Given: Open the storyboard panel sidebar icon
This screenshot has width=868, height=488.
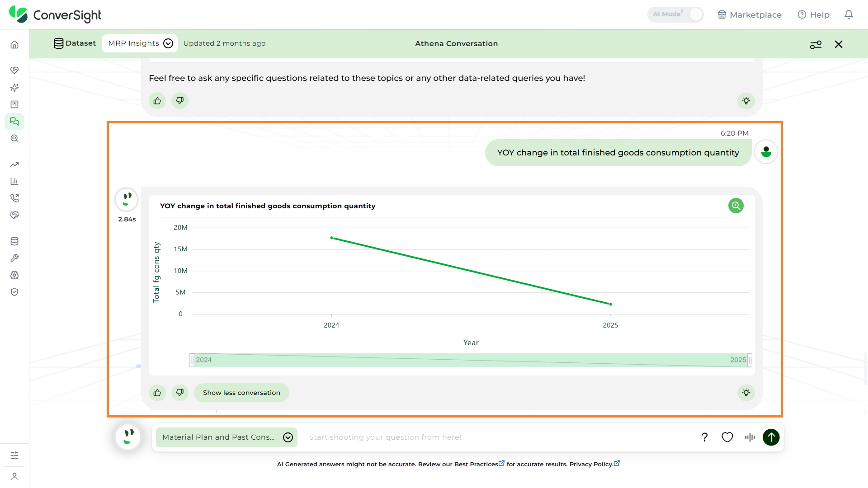Looking at the screenshot, I should pyautogui.click(x=14, y=104).
